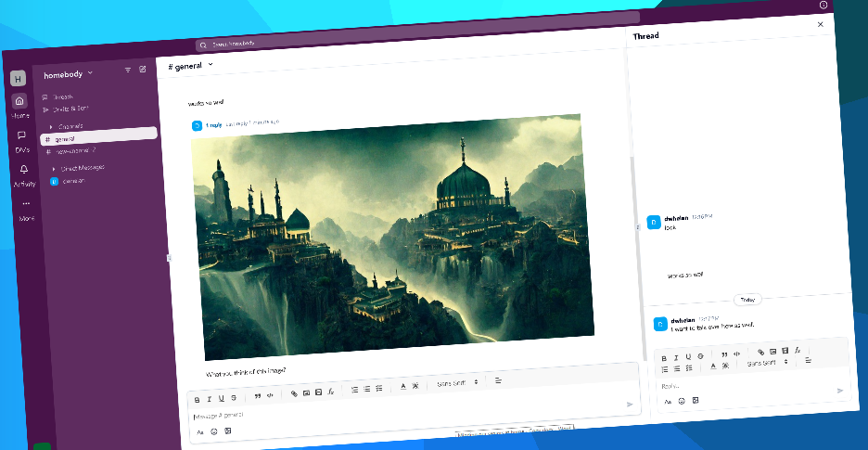Send the message in the general composer
Viewport: 868px width, 450px height.
(630, 404)
